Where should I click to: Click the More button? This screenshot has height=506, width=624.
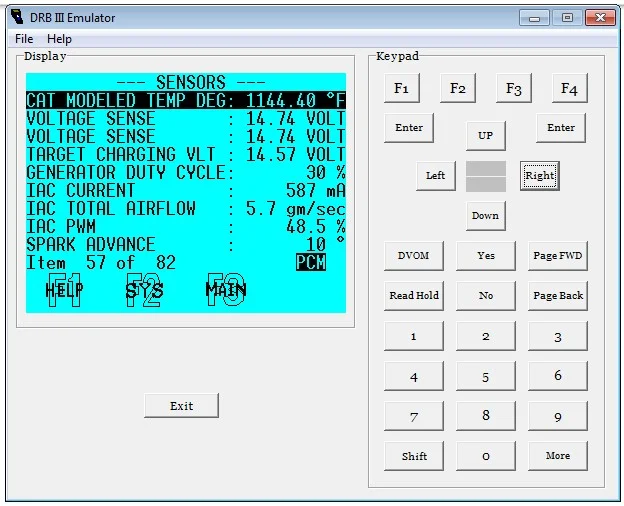click(x=558, y=456)
